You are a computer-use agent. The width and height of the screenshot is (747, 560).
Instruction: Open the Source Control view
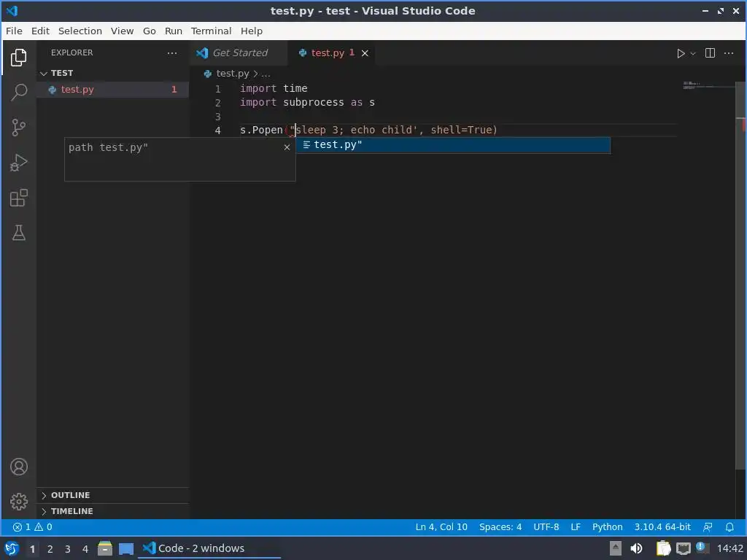coord(18,127)
